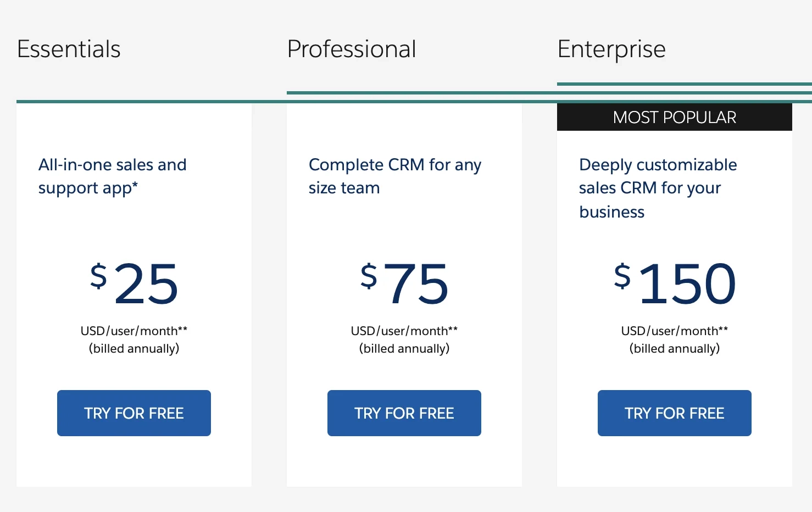Click the Deeply customizable sales CRM description
Viewport: 812px width, 512px height.
click(658, 188)
